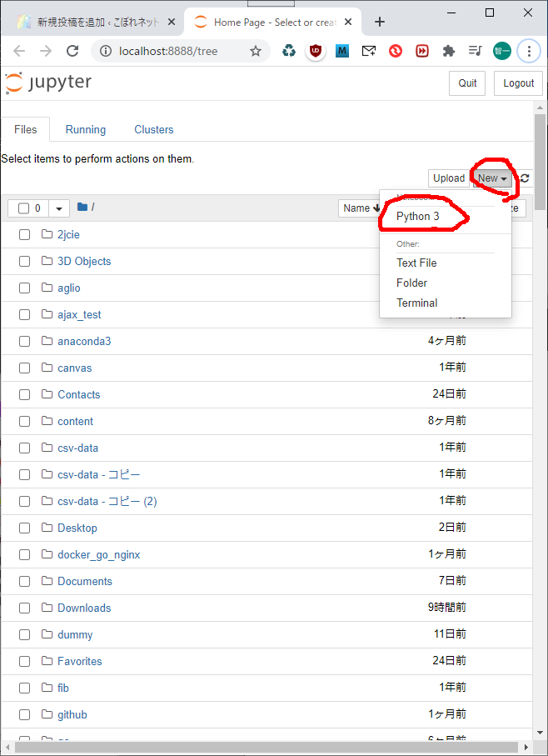Image resolution: width=548 pixels, height=756 pixels.
Task: Click the Jupyter logo in the header
Action: (47, 83)
